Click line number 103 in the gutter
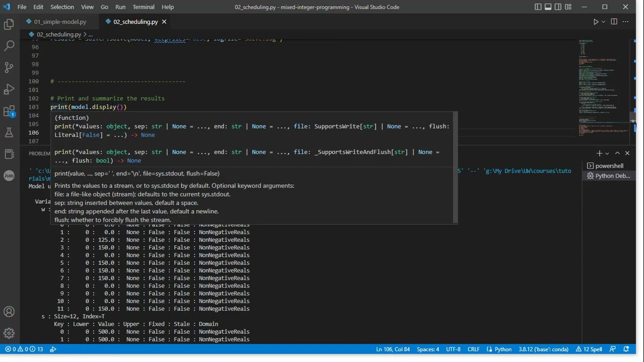 (x=34, y=107)
